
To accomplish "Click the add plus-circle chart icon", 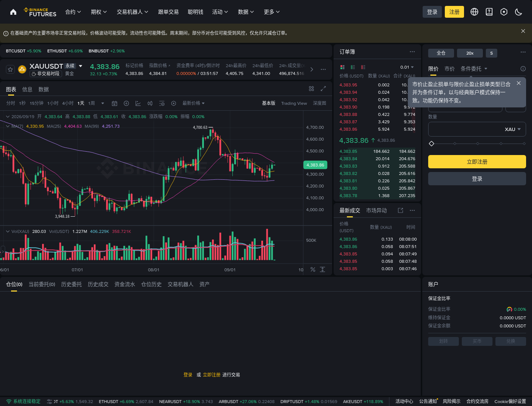I will click(126, 103).
